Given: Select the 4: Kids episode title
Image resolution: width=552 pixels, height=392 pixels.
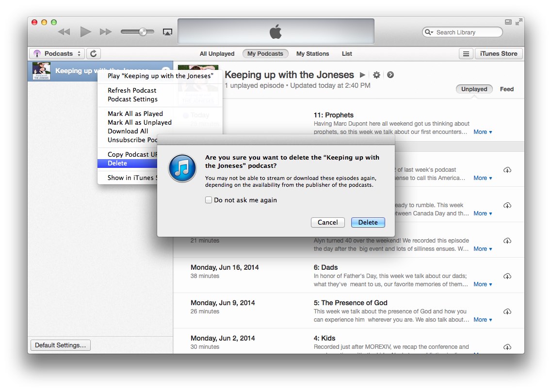Looking at the screenshot, I should click(x=325, y=338).
